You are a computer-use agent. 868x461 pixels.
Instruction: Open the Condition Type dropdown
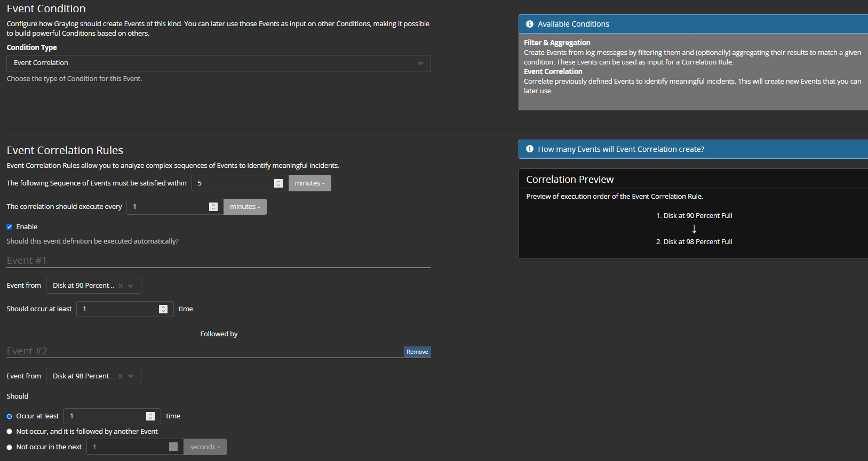[x=218, y=63]
